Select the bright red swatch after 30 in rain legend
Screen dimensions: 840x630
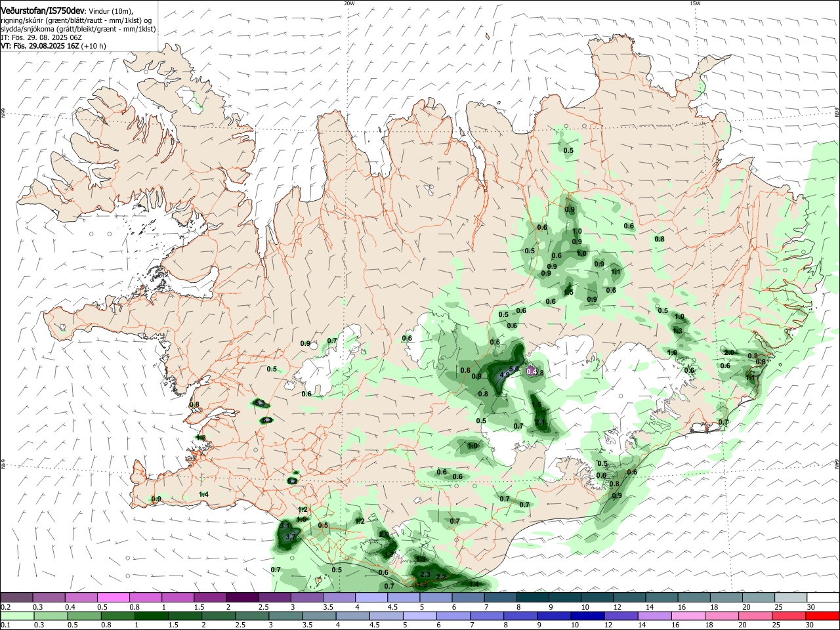(x=823, y=616)
